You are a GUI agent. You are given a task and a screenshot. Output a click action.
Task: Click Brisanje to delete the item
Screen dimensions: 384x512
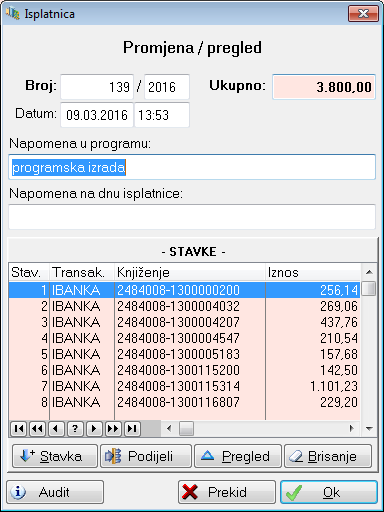[328, 456]
